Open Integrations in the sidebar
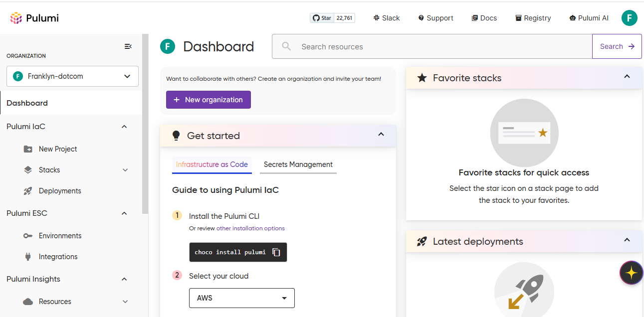644x317 pixels. 58,257
